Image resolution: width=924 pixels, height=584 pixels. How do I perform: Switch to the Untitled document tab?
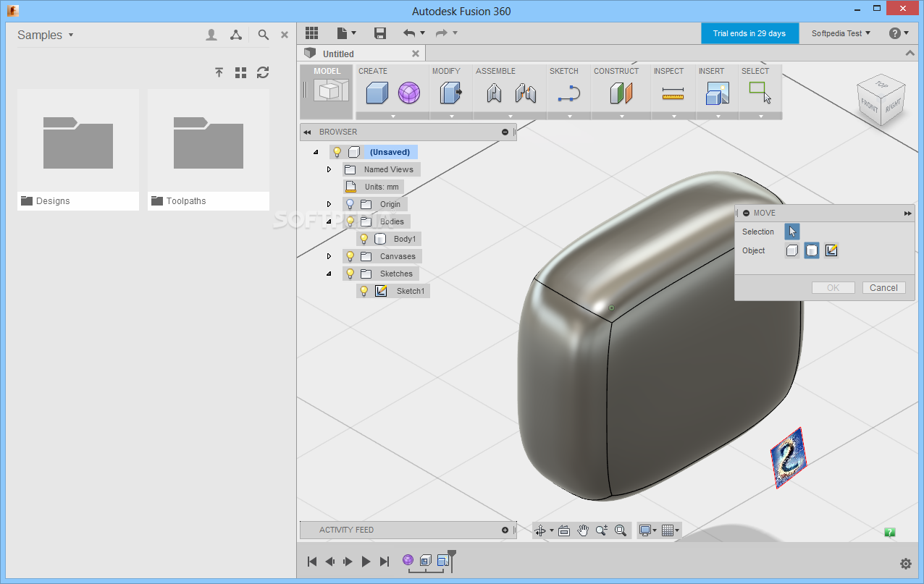point(362,54)
